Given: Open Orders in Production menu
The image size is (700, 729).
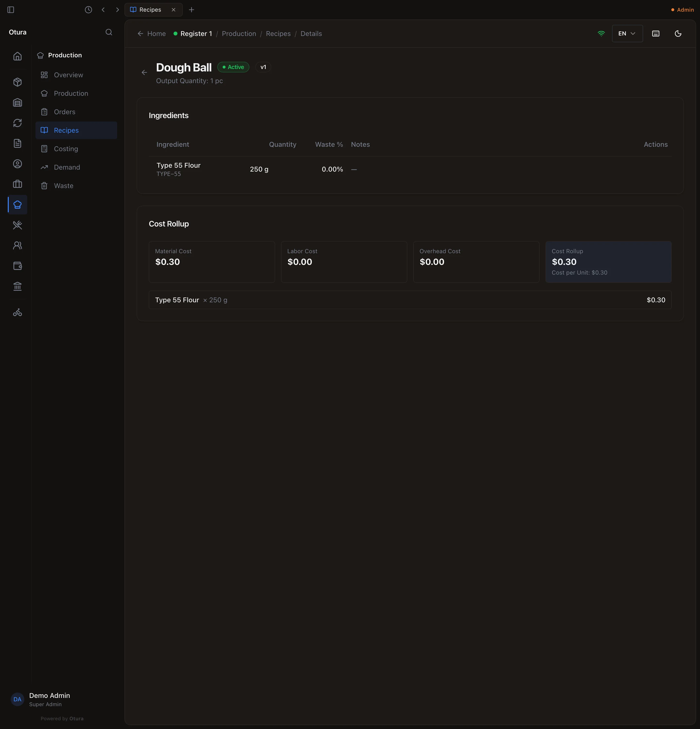Looking at the screenshot, I should tap(76, 112).
